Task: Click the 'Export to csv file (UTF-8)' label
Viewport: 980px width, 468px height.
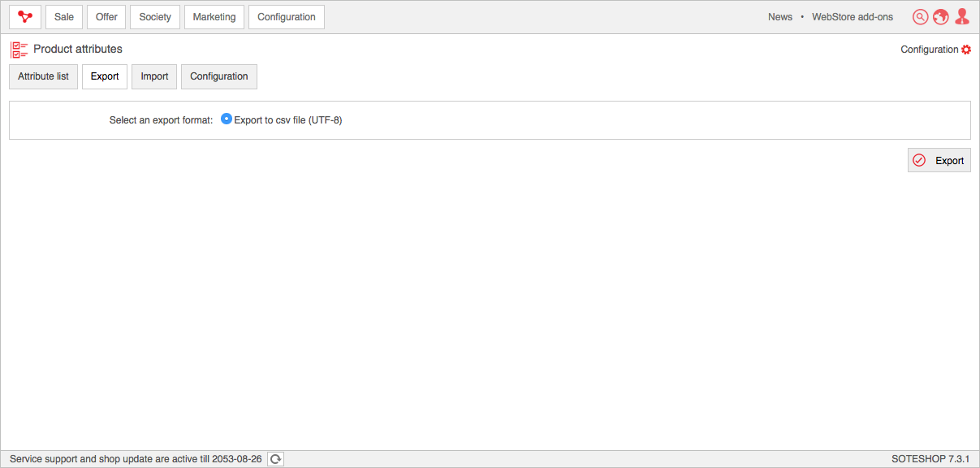Action: (288, 120)
